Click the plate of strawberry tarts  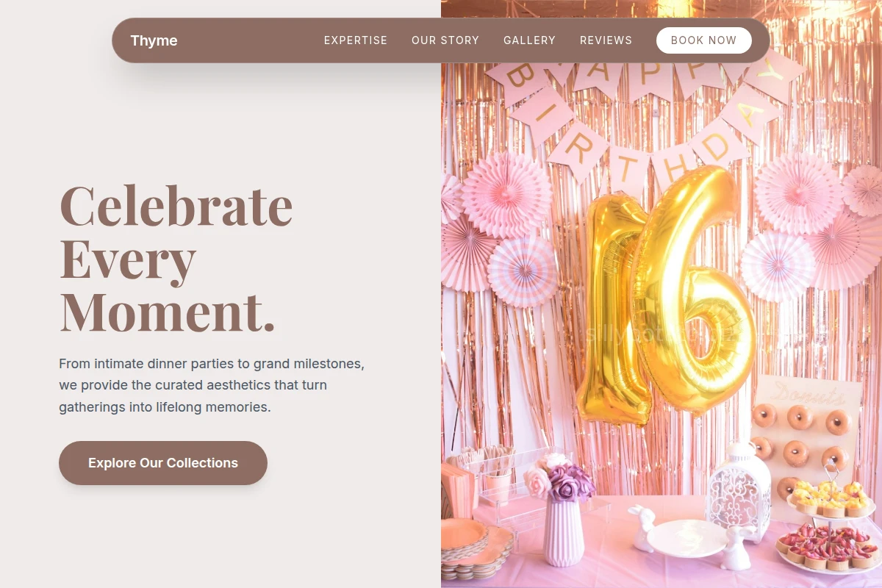[x=827, y=548]
